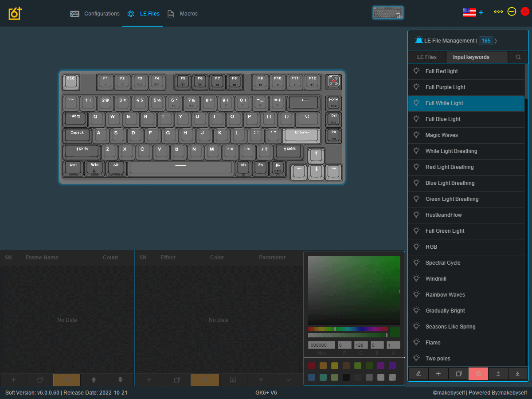
Task: Click the magnifier search icon
Action: 518,57
